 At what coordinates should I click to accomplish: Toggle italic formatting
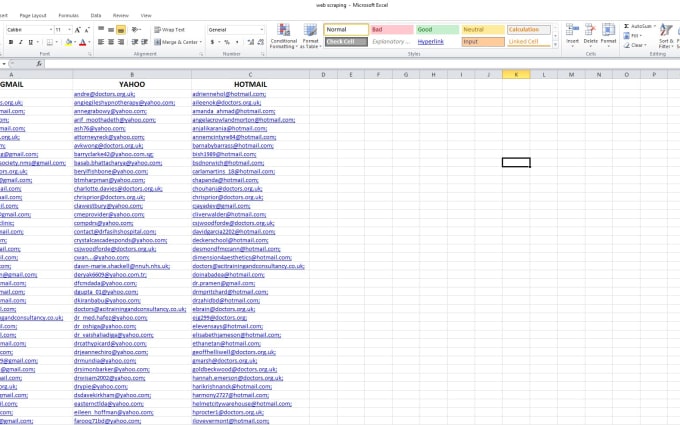20,42
